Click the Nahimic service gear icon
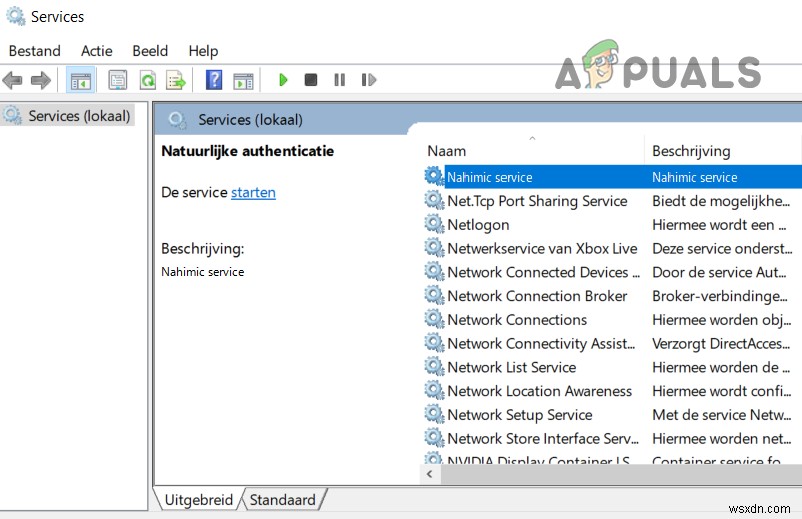 coord(434,176)
